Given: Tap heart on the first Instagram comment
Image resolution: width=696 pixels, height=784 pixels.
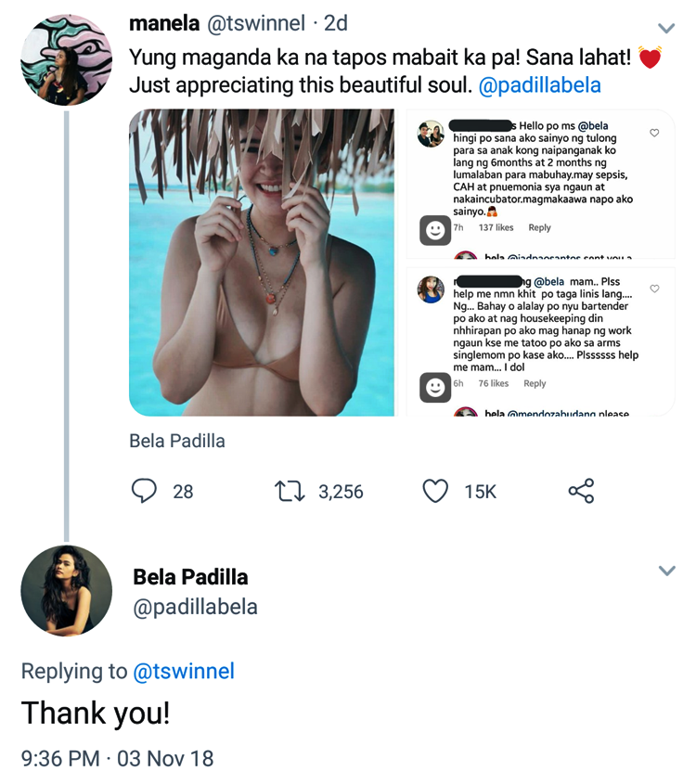Looking at the screenshot, I should (x=654, y=134).
